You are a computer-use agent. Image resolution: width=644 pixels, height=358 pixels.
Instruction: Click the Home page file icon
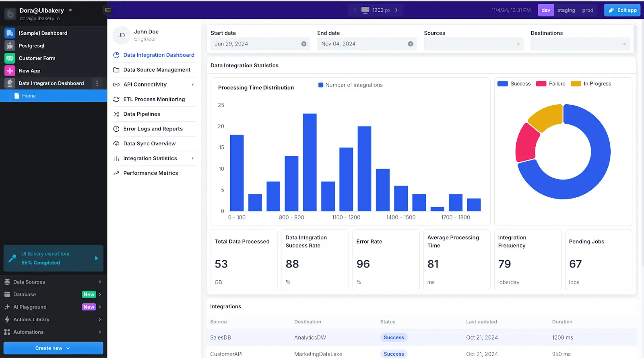(x=17, y=96)
